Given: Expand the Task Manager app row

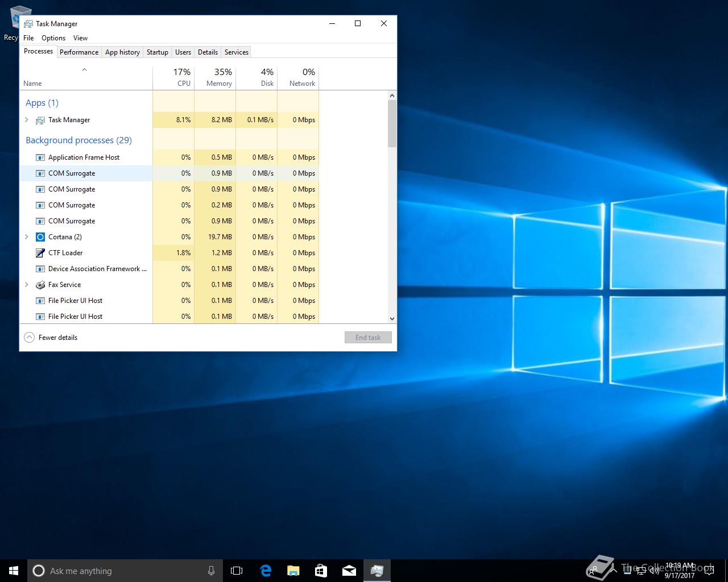Looking at the screenshot, I should click(27, 120).
